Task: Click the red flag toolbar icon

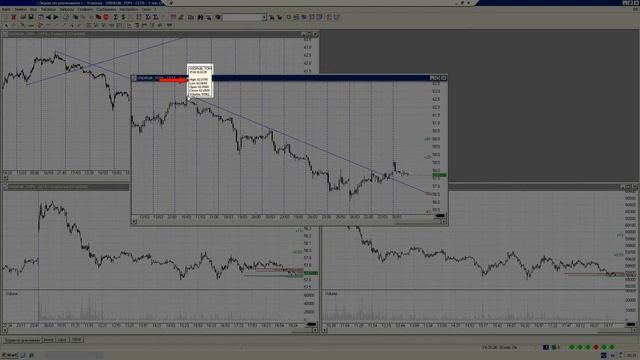Action: (x=98, y=17)
